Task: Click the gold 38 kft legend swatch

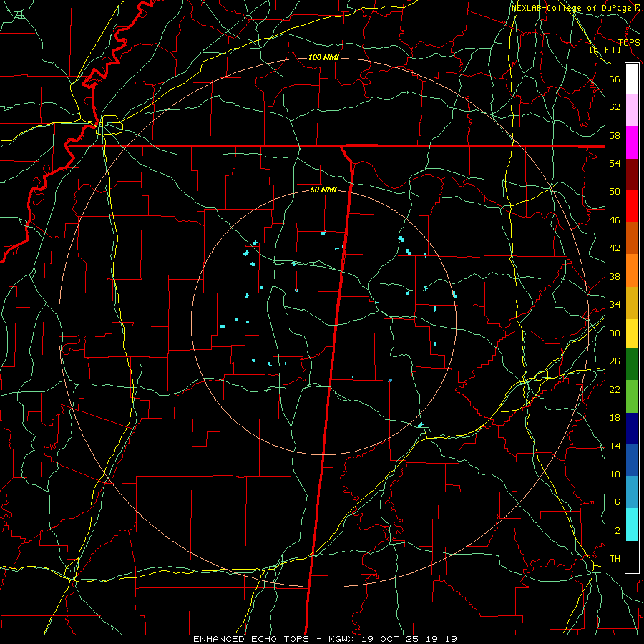Action: 632,303
